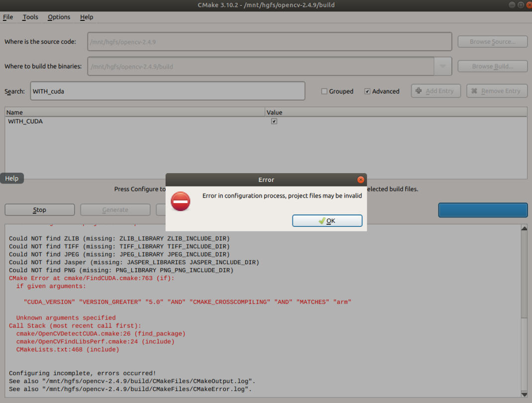Expand the build binaries path dropdown
Screen dimensions: 532x403
443,66
